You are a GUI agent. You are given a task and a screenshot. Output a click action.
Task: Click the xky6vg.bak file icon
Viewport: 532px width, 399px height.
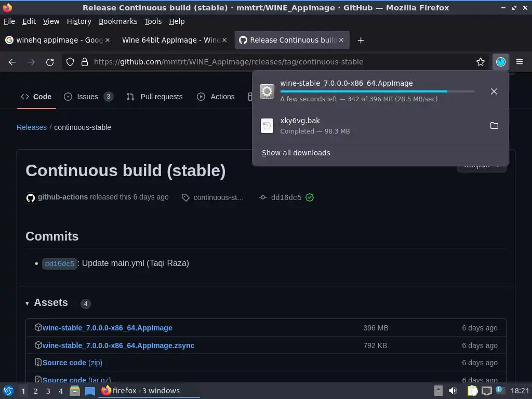267,126
